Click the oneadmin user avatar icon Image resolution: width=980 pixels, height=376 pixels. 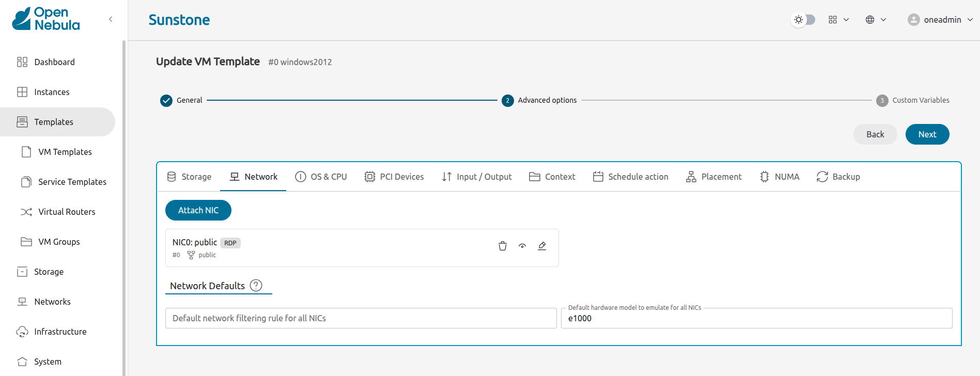913,20
